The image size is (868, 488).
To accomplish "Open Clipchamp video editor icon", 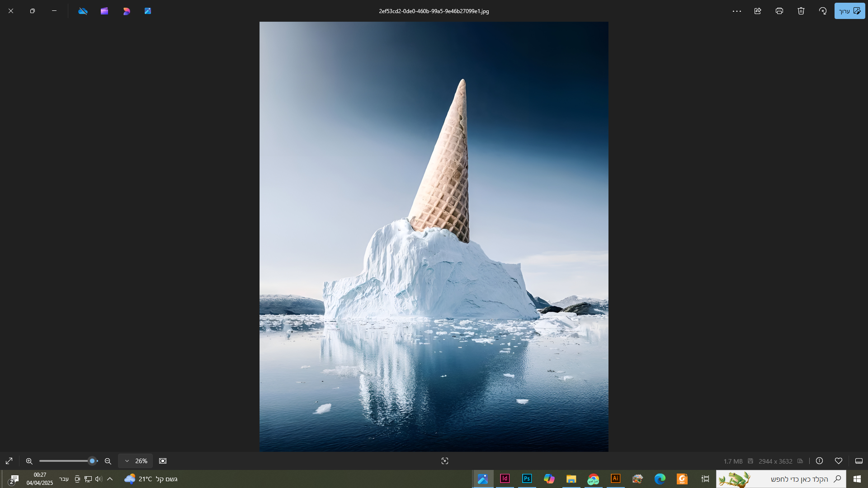I will tap(104, 11).
